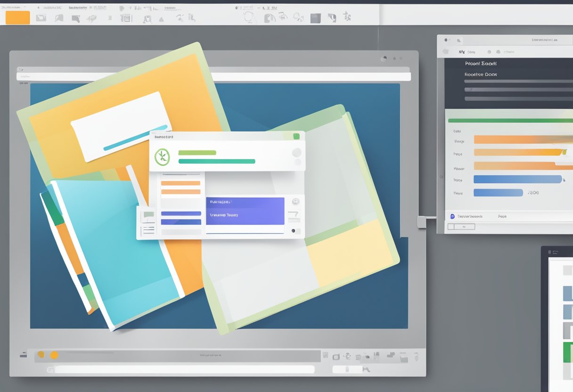Viewport: 573px width, 392px height.
Task: Toggle the small switch in dialog's bottom-right corner
Action: pos(295,231)
